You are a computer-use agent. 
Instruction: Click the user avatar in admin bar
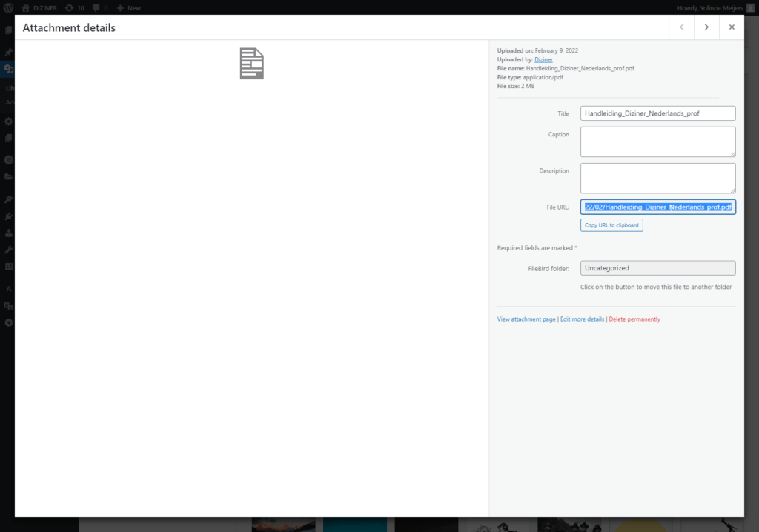coord(750,7)
